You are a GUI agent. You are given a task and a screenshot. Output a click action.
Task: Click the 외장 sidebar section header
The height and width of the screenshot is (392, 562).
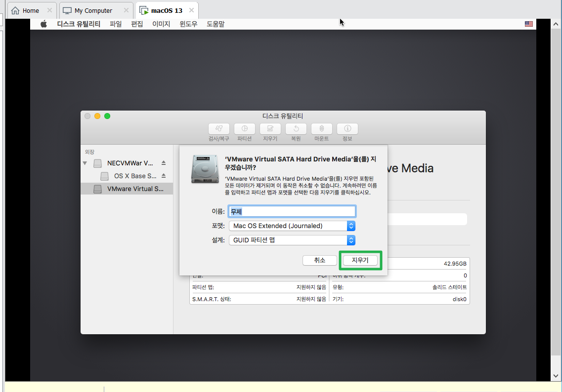point(89,152)
